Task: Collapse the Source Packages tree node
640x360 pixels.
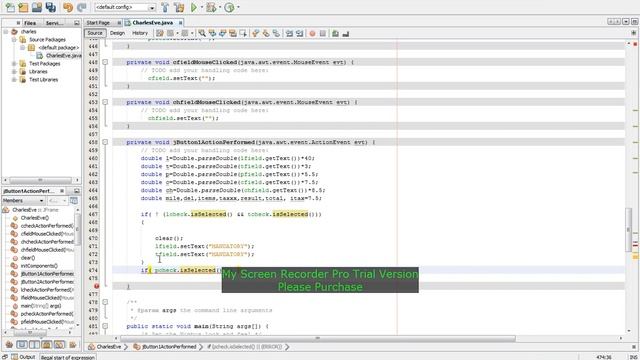Action: 14,40
